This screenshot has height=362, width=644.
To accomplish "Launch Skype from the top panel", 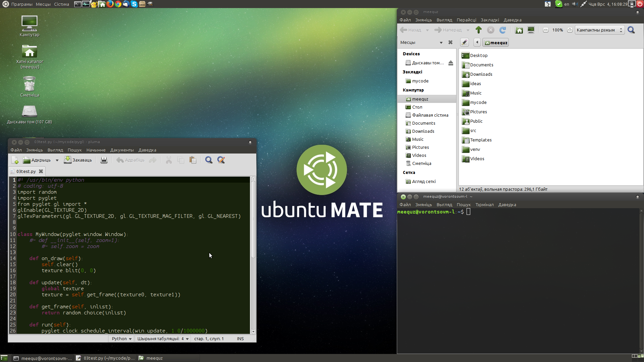I will click(134, 4).
